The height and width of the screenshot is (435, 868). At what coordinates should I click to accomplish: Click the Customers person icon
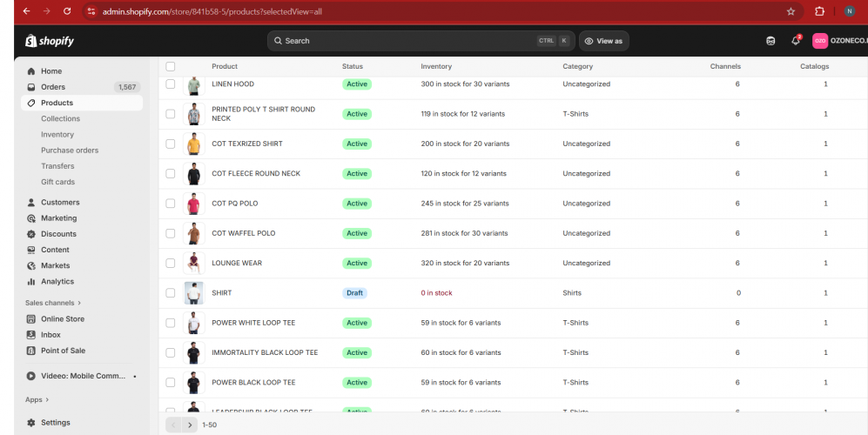click(31, 203)
